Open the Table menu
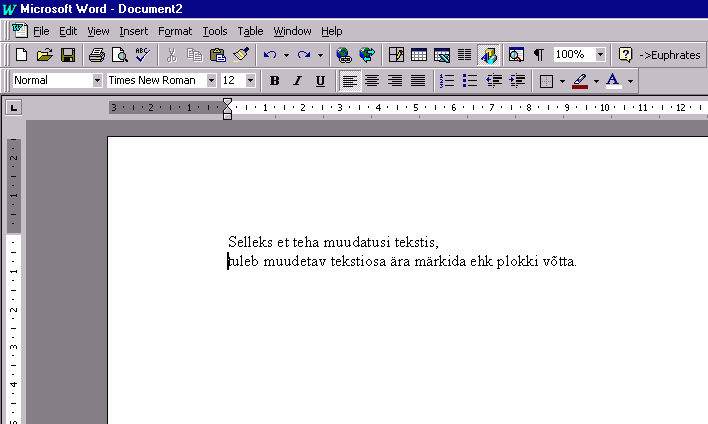Screen dimensions: 708x424 tap(250, 31)
